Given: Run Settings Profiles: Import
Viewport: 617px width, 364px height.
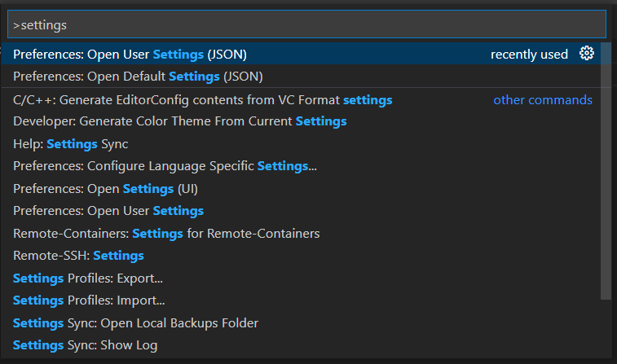Looking at the screenshot, I should pos(89,300).
